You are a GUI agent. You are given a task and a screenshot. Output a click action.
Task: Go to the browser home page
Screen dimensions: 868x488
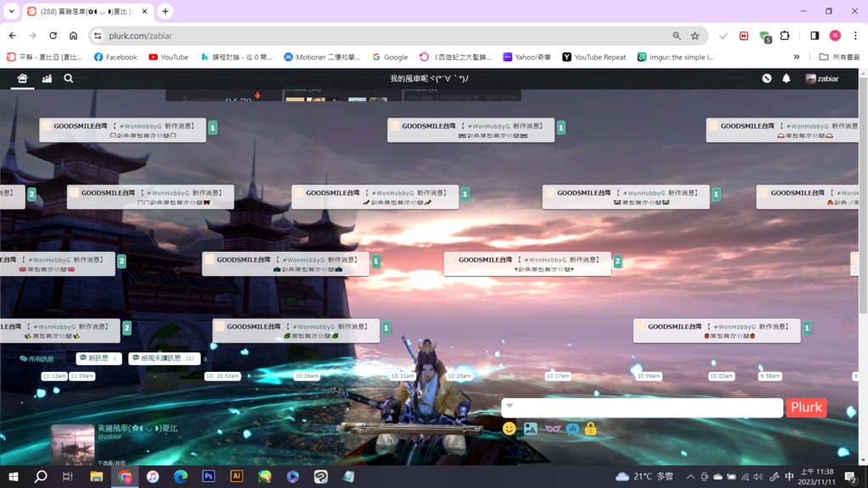[x=73, y=36]
